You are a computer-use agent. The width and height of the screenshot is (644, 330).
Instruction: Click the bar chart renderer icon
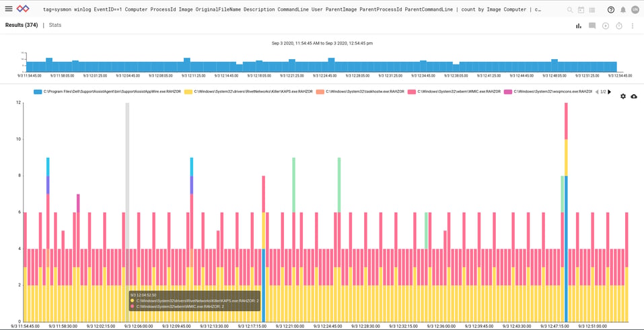(578, 26)
